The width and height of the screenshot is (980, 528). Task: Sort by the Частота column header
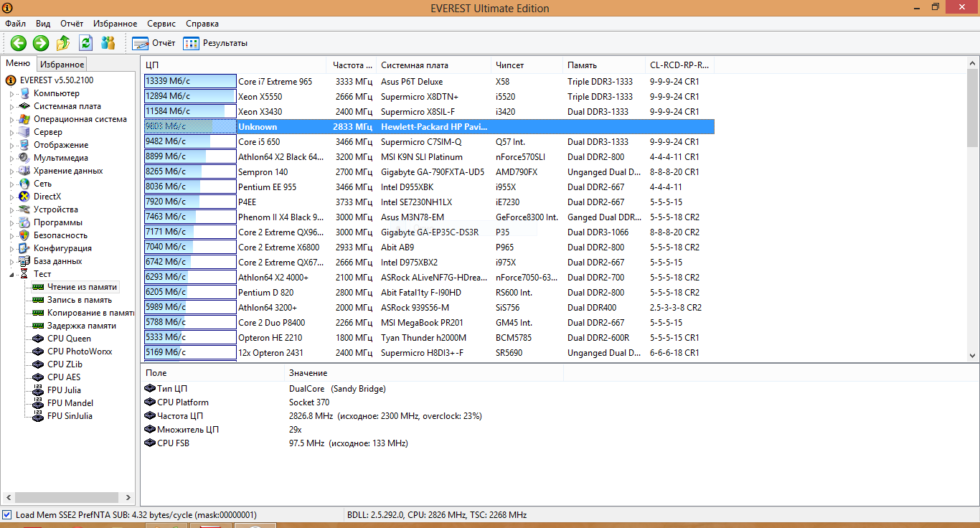[x=351, y=65]
